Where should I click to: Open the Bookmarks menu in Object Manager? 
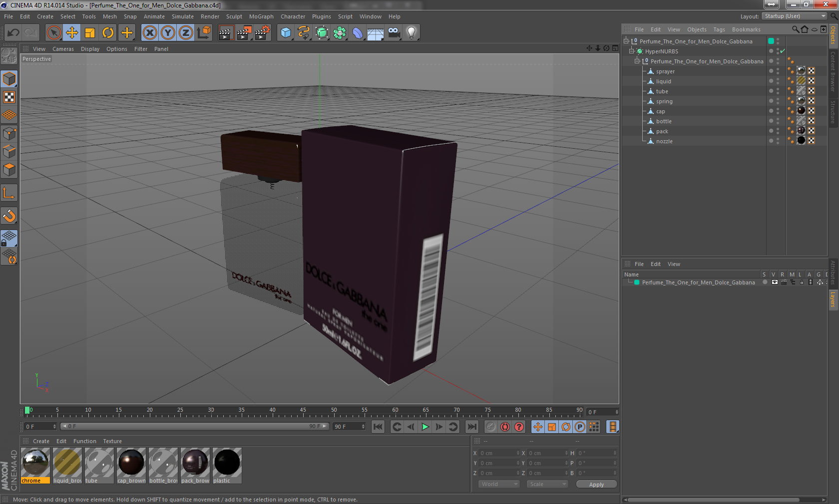[x=746, y=29]
